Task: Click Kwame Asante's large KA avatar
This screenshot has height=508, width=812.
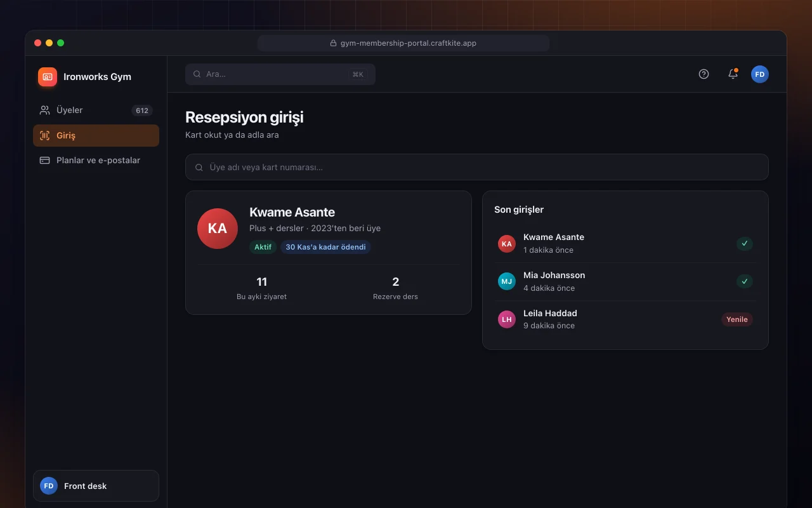Action: (218, 228)
